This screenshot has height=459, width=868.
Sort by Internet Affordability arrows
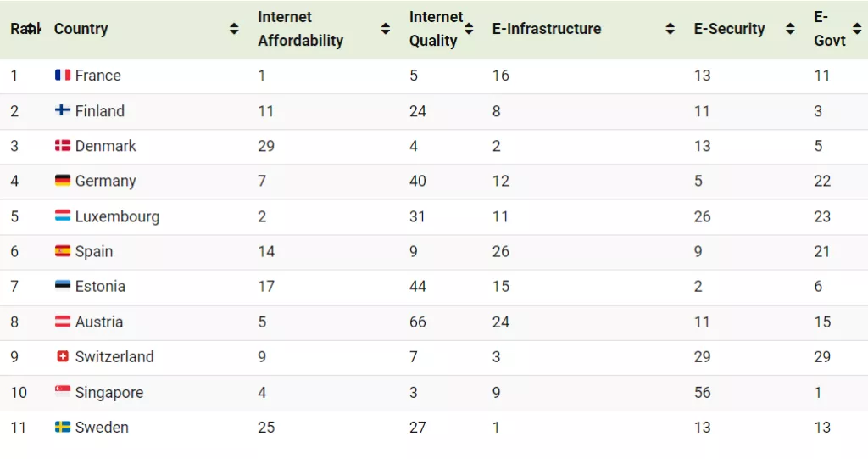[386, 29]
